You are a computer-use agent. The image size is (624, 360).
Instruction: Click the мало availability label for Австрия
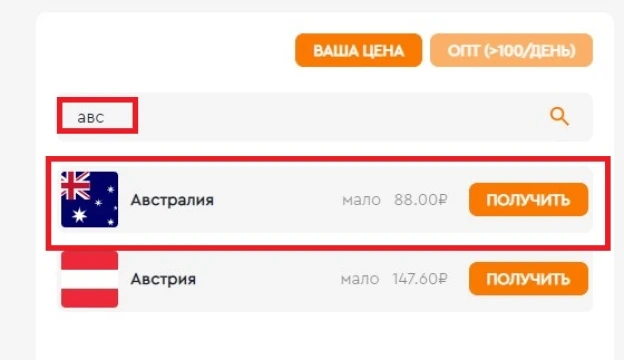pos(360,279)
